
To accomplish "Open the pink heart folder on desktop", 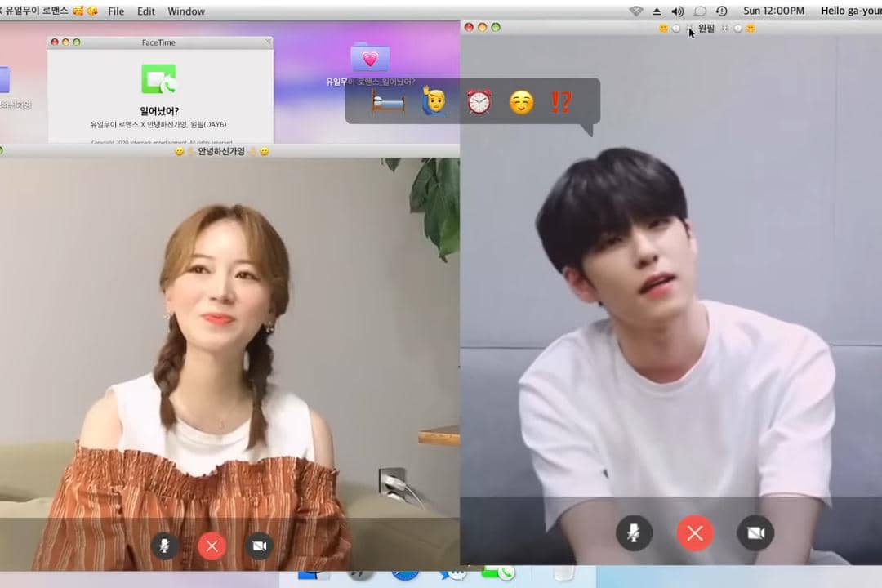I will pyautogui.click(x=370, y=57).
